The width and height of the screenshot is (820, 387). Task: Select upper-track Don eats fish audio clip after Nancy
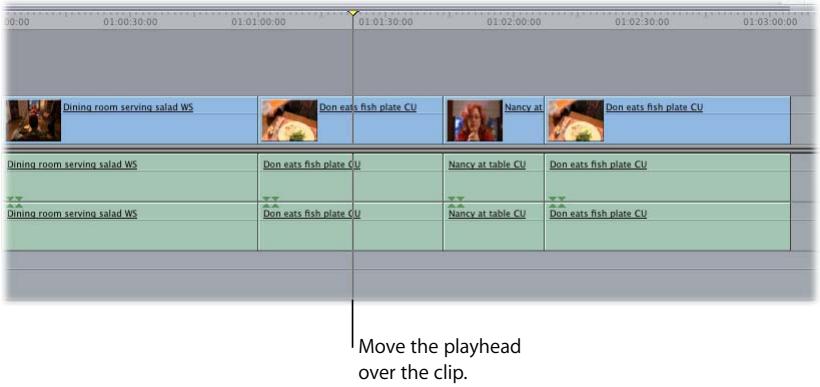pyautogui.click(x=667, y=177)
